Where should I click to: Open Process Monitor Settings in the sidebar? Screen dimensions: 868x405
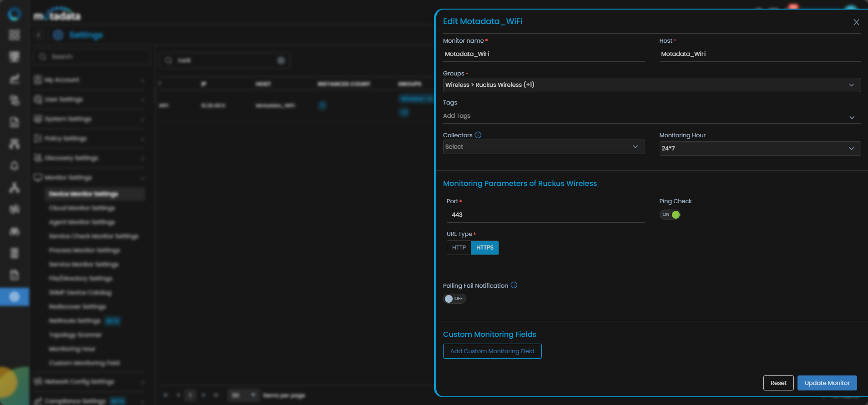pyautogui.click(x=85, y=250)
